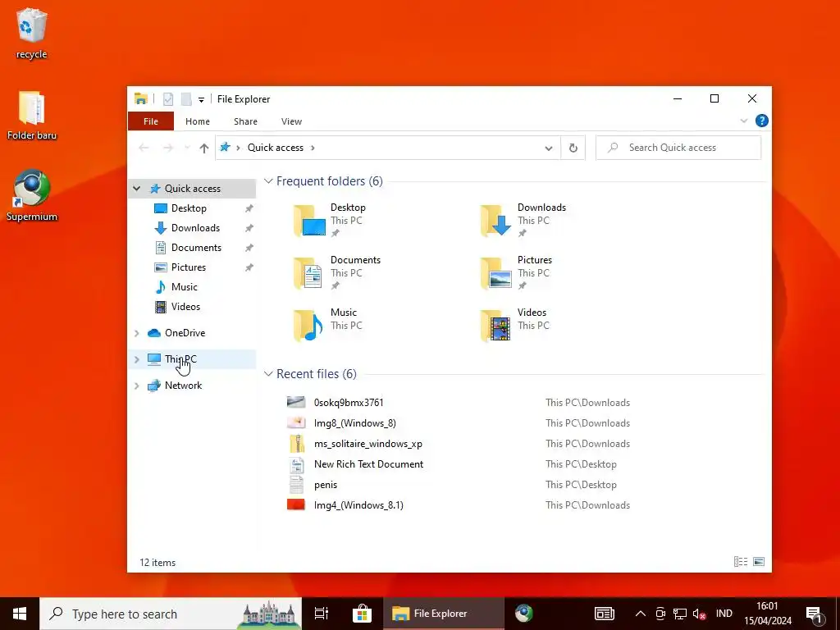Open the File ribbon tab

coord(151,121)
